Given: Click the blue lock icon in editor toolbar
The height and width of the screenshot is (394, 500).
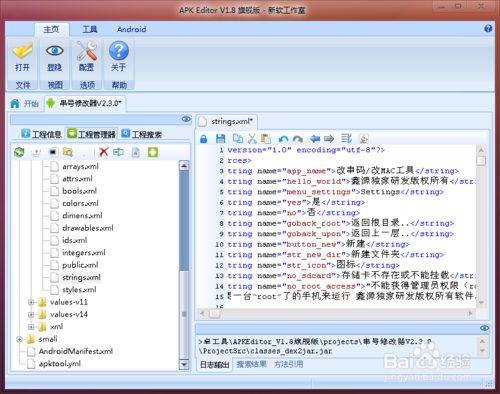Looking at the screenshot, I should pyautogui.click(x=204, y=139).
